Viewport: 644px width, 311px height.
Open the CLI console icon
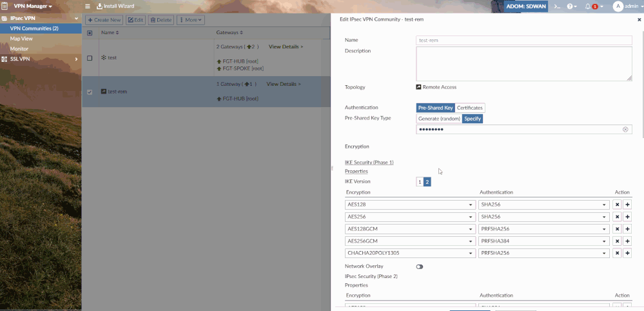[557, 6]
